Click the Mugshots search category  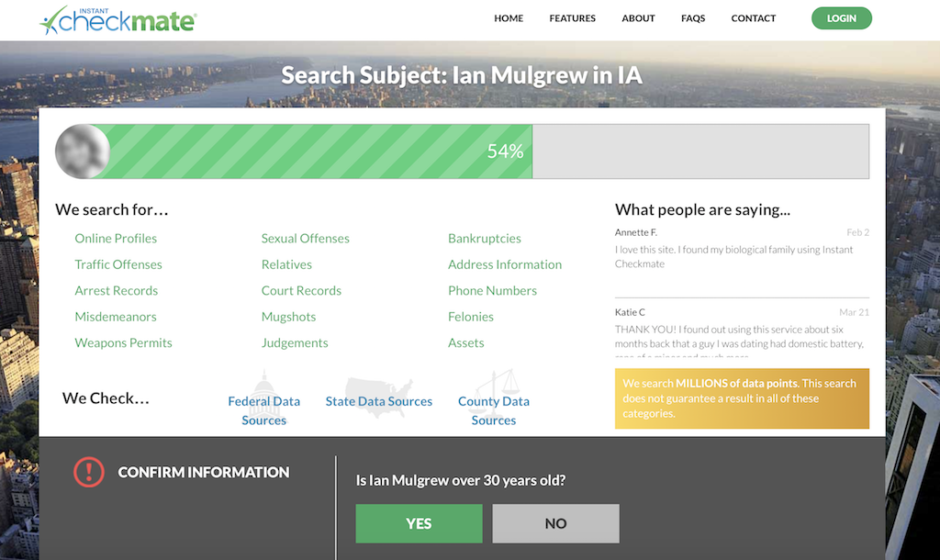click(289, 316)
